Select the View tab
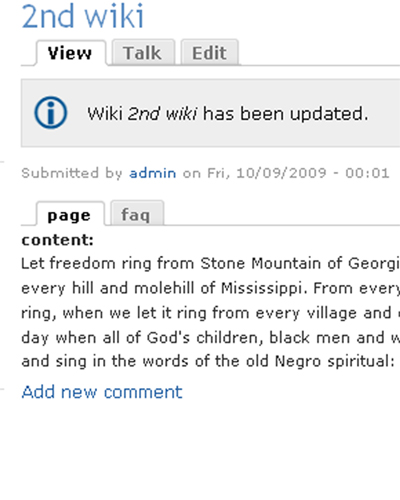The image size is (400, 500). tap(71, 53)
